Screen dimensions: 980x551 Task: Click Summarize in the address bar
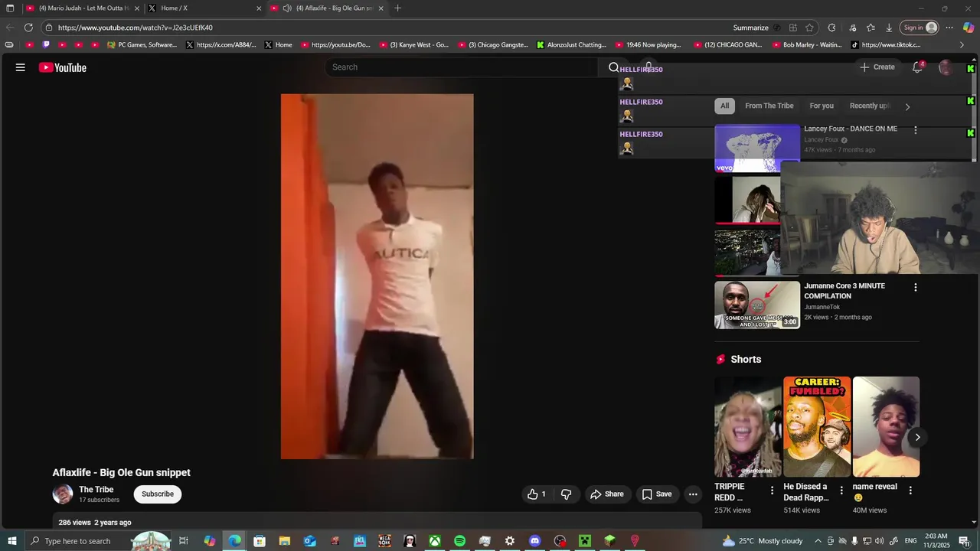[750, 28]
